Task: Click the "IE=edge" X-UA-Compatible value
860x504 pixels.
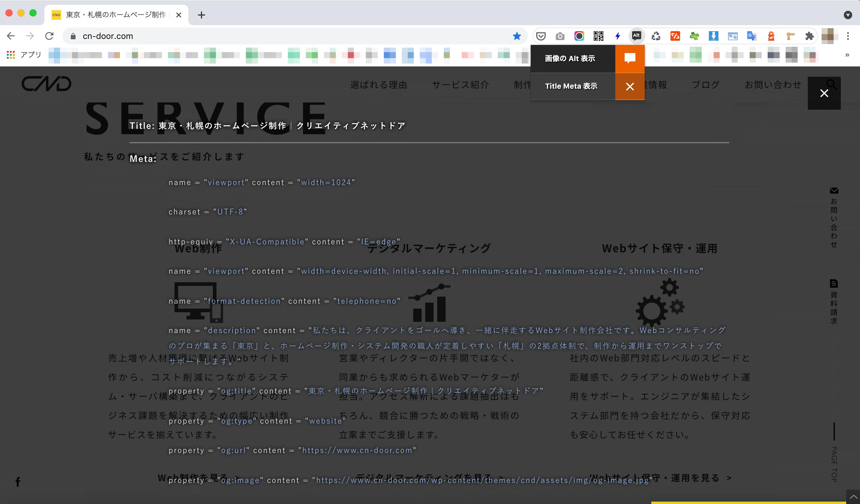Action: tap(379, 242)
